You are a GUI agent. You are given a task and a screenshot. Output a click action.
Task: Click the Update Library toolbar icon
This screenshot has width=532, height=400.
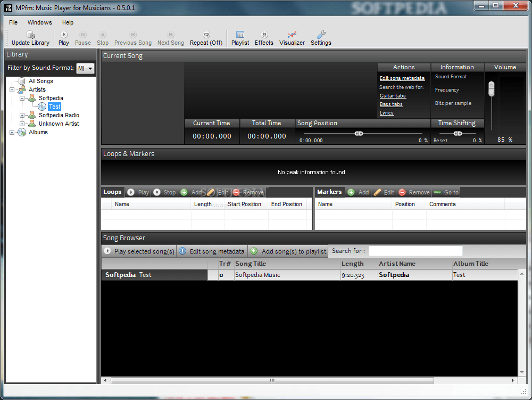30,38
